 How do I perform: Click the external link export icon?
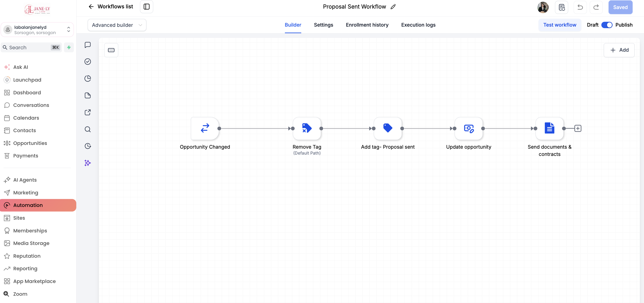(87, 112)
